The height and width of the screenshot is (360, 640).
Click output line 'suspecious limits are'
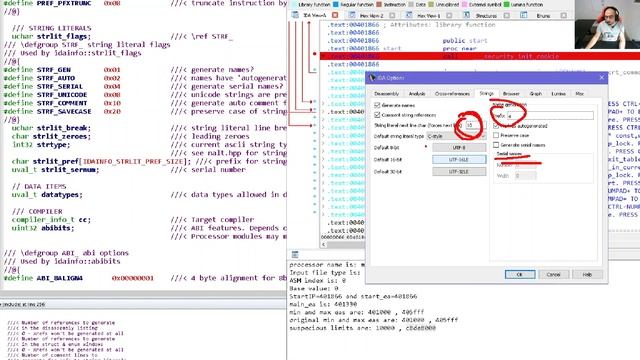pyautogui.click(x=362, y=328)
